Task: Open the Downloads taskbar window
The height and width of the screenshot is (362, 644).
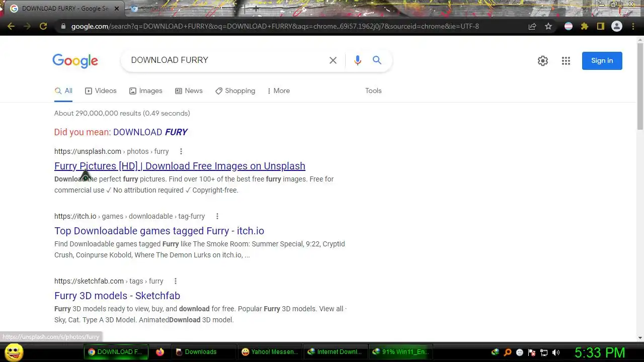Action: pos(204,352)
